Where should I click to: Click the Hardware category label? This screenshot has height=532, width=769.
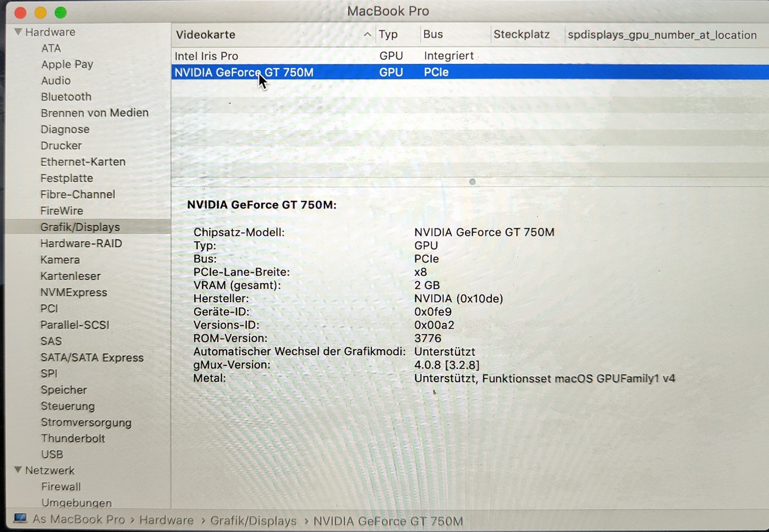(x=50, y=32)
